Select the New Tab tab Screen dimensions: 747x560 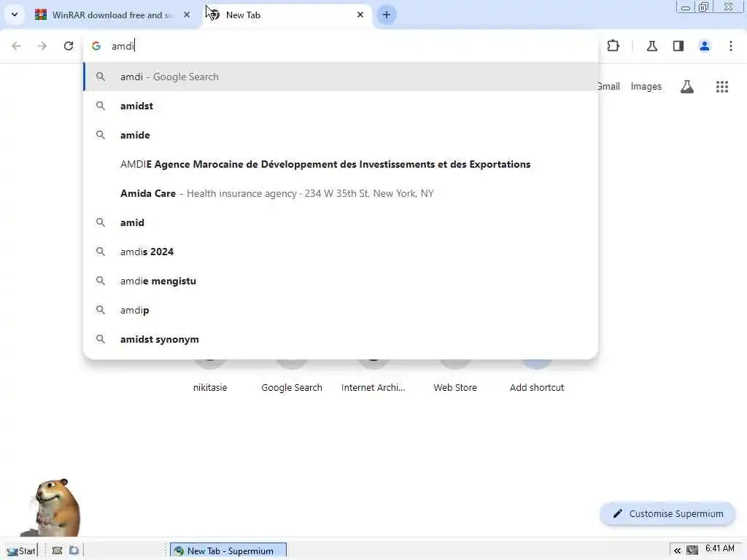pyautogui.click(x=287, y=15)
